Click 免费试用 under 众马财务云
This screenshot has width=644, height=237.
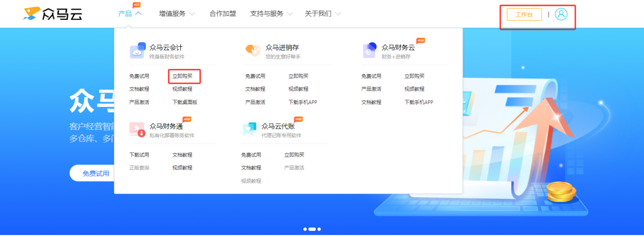(371, 76)
